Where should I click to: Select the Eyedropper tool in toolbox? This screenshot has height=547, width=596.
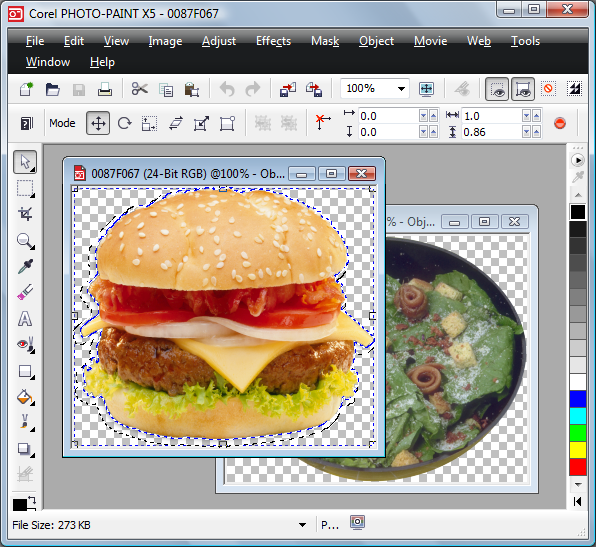pos(25,267)
